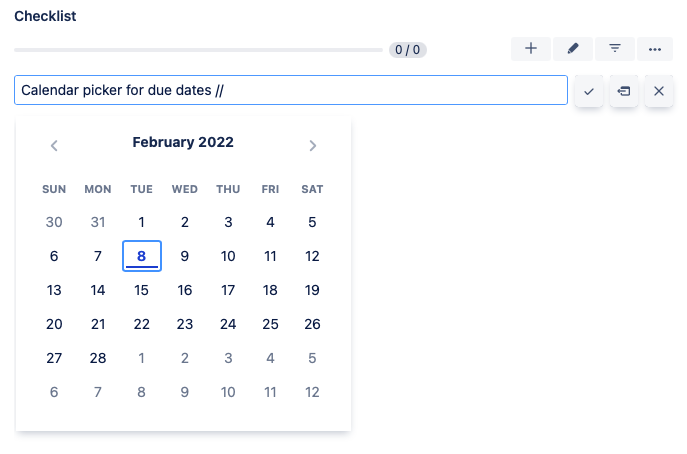The height and width of the screenshot is (454, 687).
Task: Pick February 15 as due date
Action: [142, 290]
